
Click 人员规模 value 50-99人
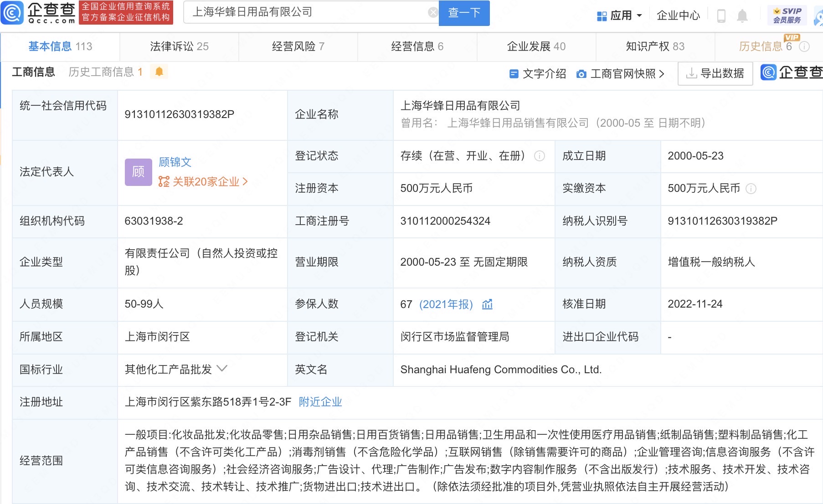coord(144,304)
